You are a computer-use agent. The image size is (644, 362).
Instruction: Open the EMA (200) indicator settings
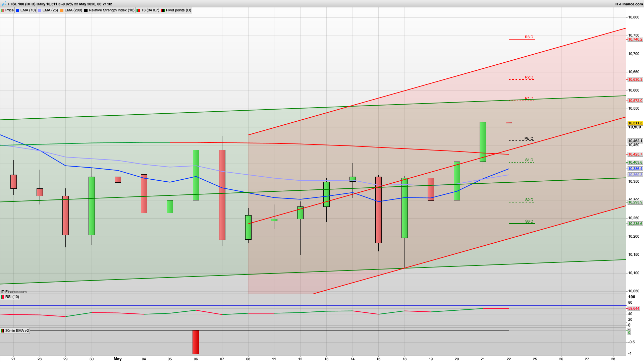(x=71, y=10)
